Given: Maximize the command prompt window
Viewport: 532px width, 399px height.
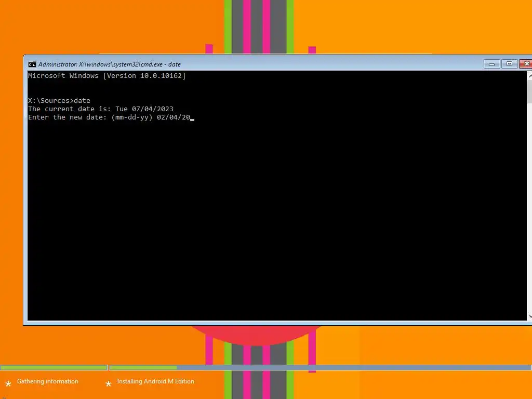Looking at the screenshot, I should point(509,64).
